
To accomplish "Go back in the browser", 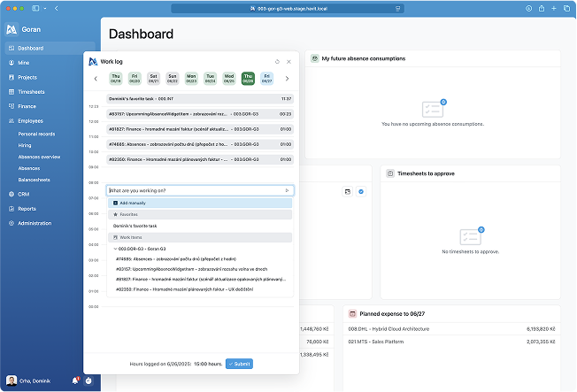I will coord(57,9).
